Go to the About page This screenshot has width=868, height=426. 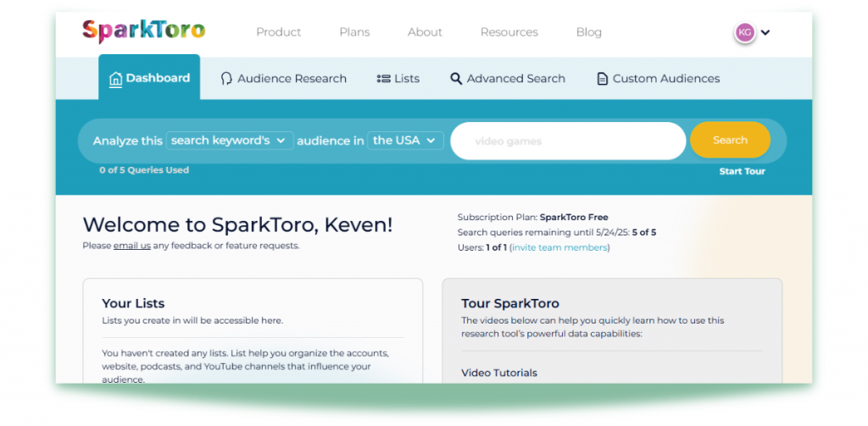click(425, 32)
